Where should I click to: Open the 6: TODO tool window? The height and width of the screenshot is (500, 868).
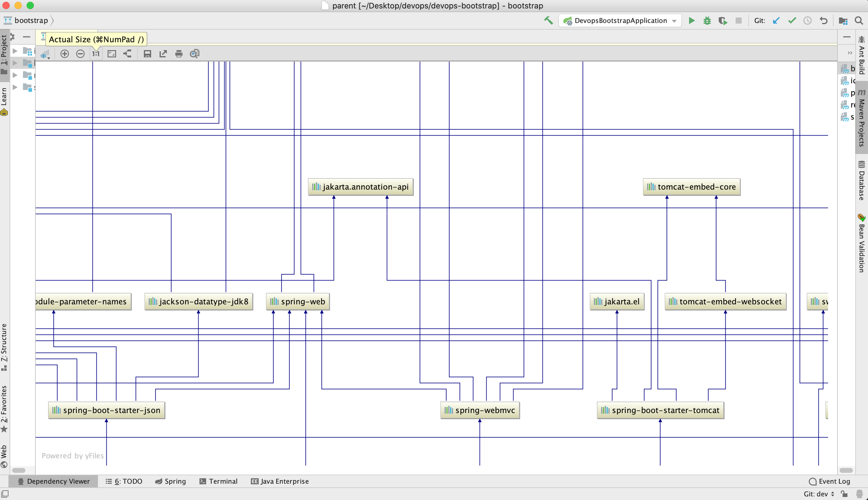click(x=124, y=481)
